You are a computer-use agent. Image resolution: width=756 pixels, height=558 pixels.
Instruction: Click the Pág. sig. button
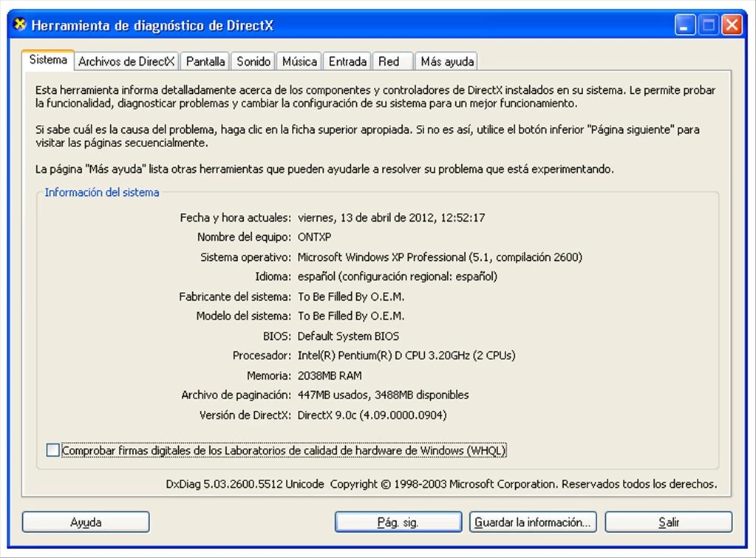pos(398,523)
